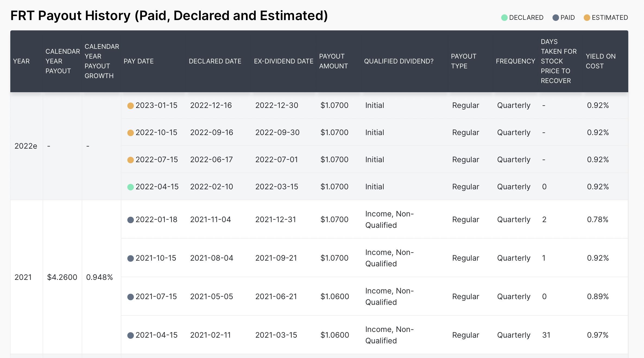Click the green dot beside 2022-04-15
The image size is (644, 358).
point(131,187)
